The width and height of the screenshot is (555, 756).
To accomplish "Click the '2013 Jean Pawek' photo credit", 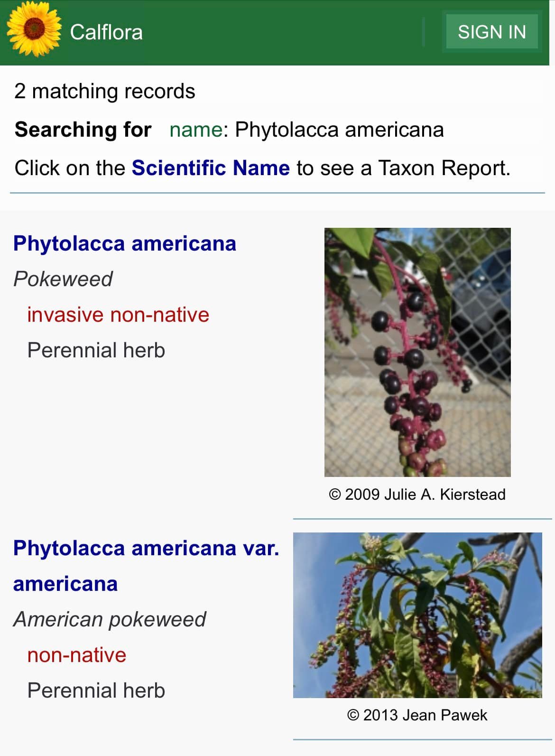I will pos(417,715).
